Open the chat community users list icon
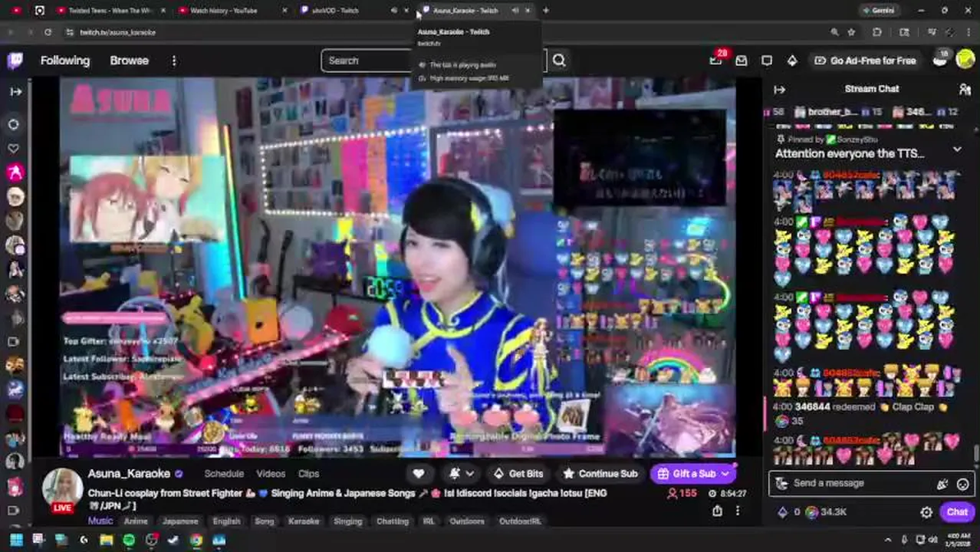 coord(965,90)
